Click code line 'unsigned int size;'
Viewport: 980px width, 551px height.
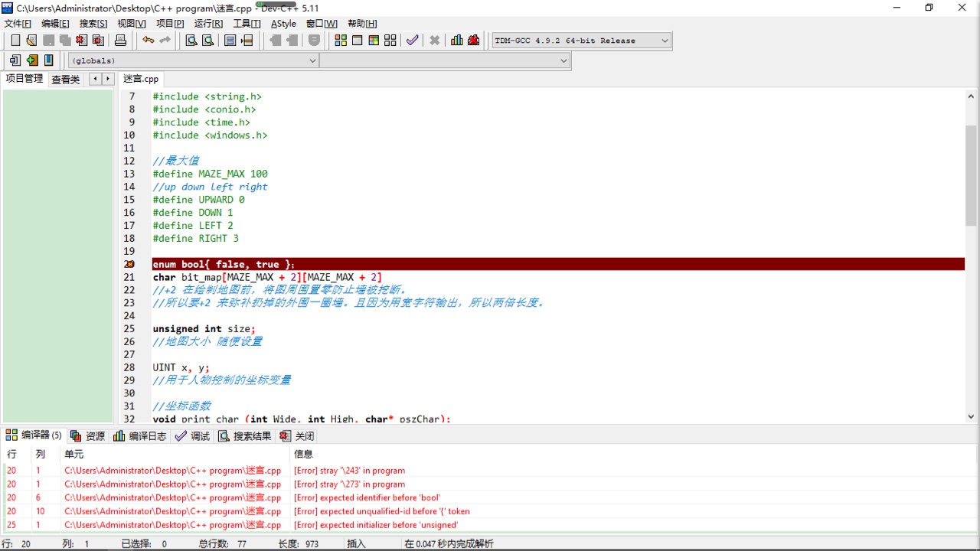click(x=204, y=329)
